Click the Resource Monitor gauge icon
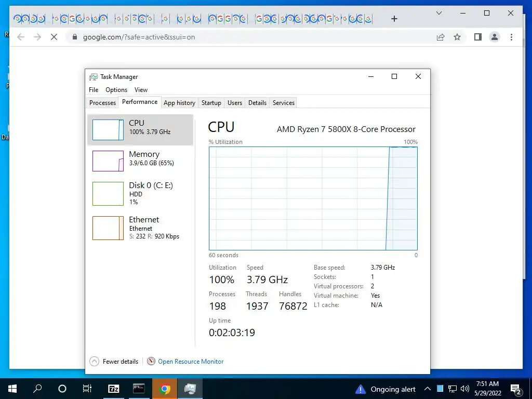This screenshot has height=399, width=532. click(151, 362)
